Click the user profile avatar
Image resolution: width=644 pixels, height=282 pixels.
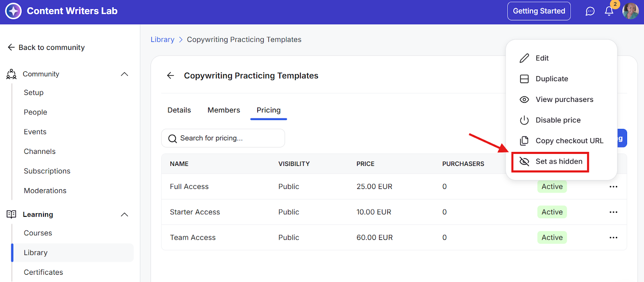[x=630, y=11]
